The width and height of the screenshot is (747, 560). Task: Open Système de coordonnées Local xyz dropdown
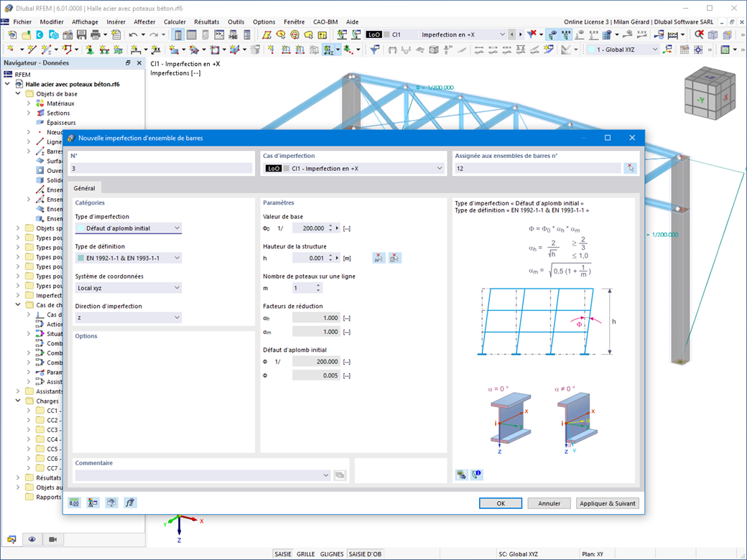(x=129, y=288)
